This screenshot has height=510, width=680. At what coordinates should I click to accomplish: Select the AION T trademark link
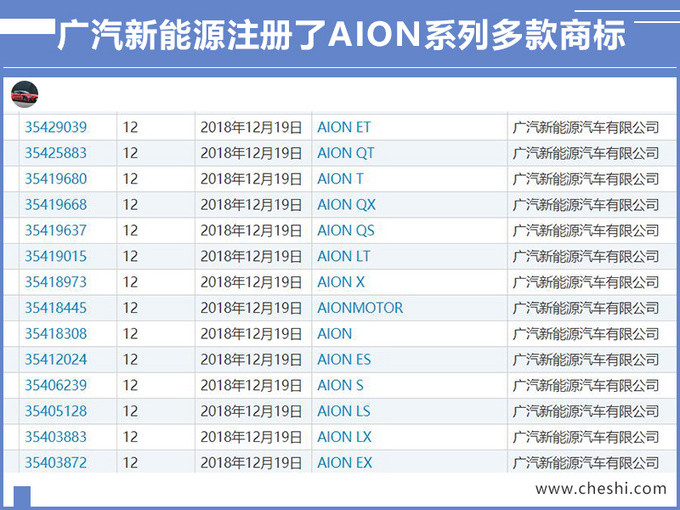(x=340, y=179)
